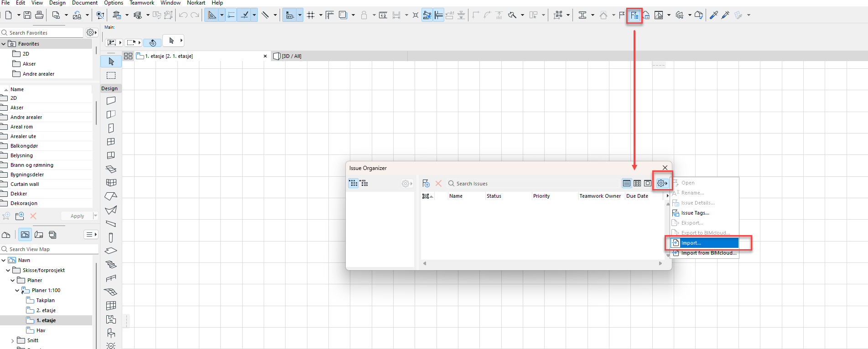Expand the Snitt folder in View Map
This screenshot has width=868, height=349.
pos(12,340)
